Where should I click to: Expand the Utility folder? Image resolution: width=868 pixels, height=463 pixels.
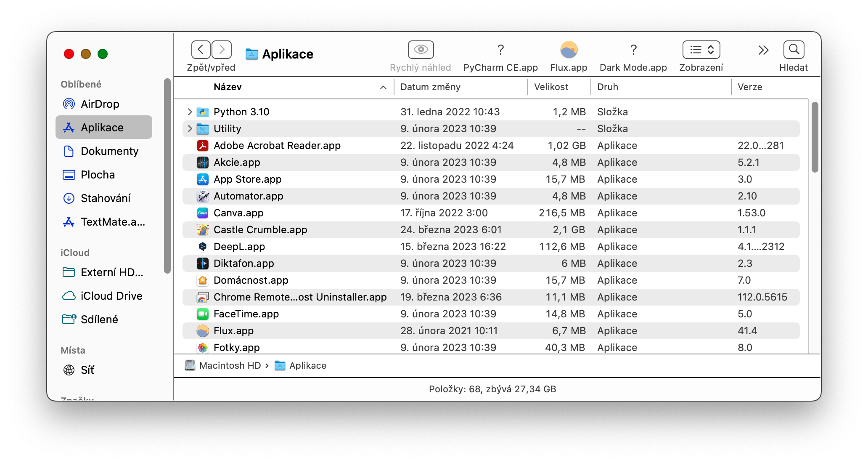tap(190, 129)
